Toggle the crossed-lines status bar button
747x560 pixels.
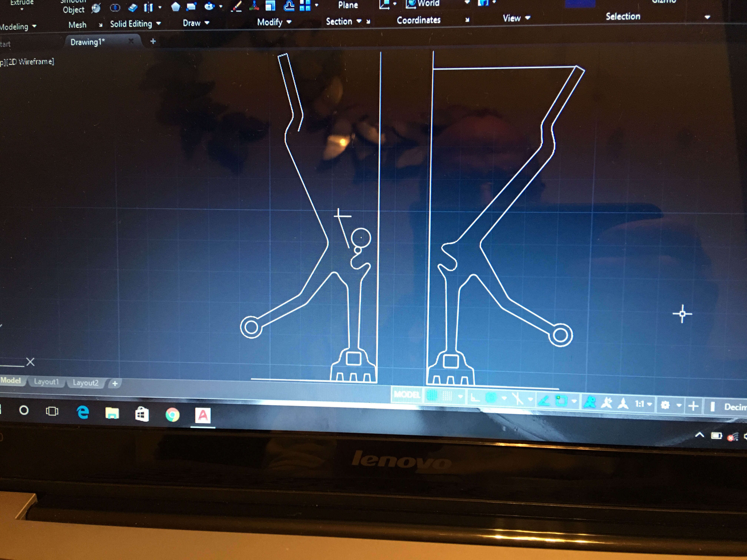coord(517,398)
